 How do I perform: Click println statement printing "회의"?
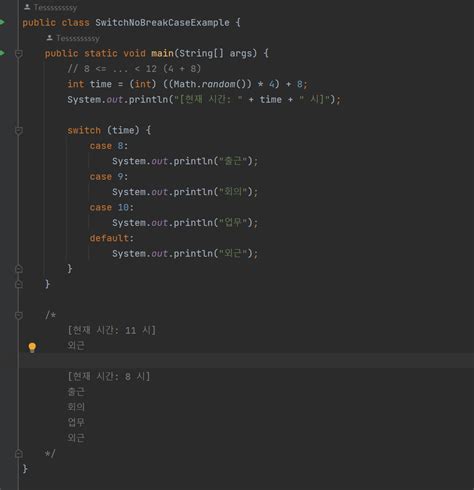(185, 192)
